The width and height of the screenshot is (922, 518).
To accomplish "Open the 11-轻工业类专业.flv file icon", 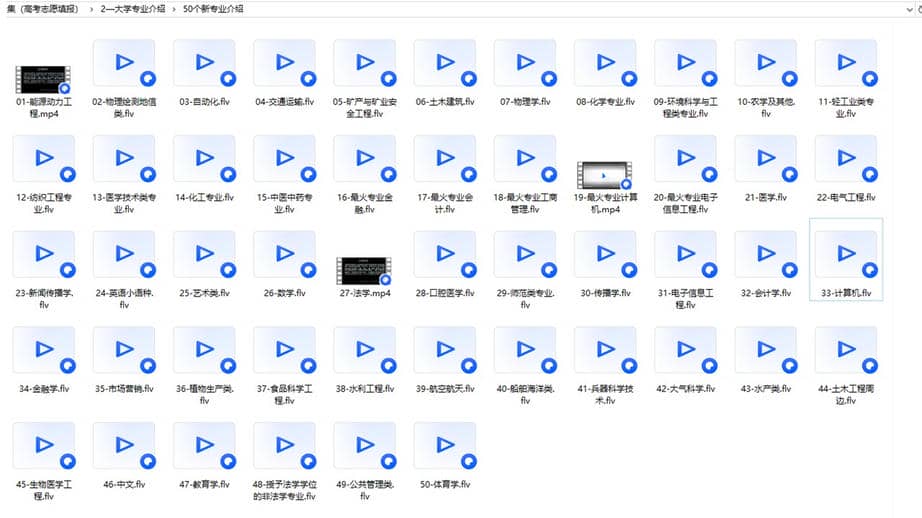I will tap(846, 63).
